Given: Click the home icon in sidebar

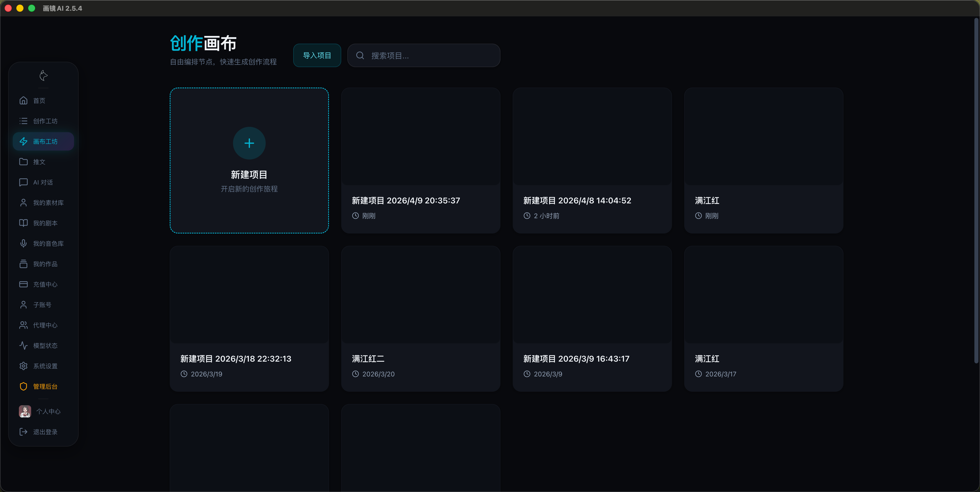Looking at the screenshot, I should click(23, 101).
